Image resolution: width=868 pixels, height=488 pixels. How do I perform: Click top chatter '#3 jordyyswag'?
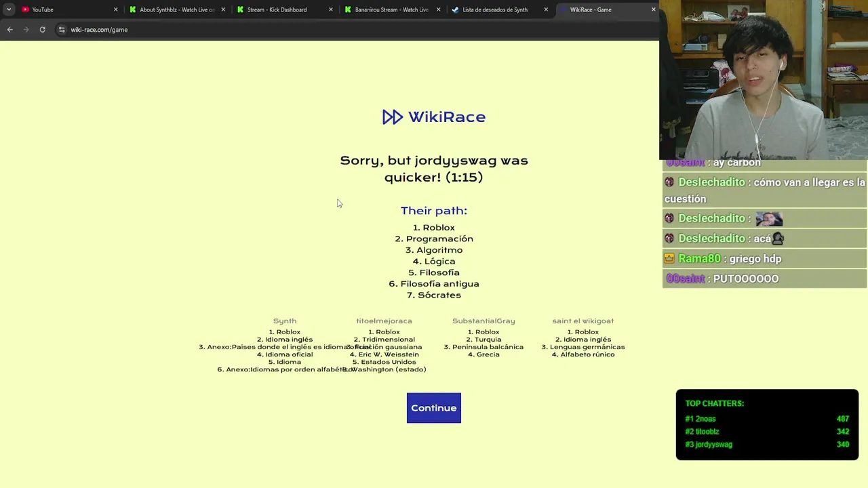[709, 445]
